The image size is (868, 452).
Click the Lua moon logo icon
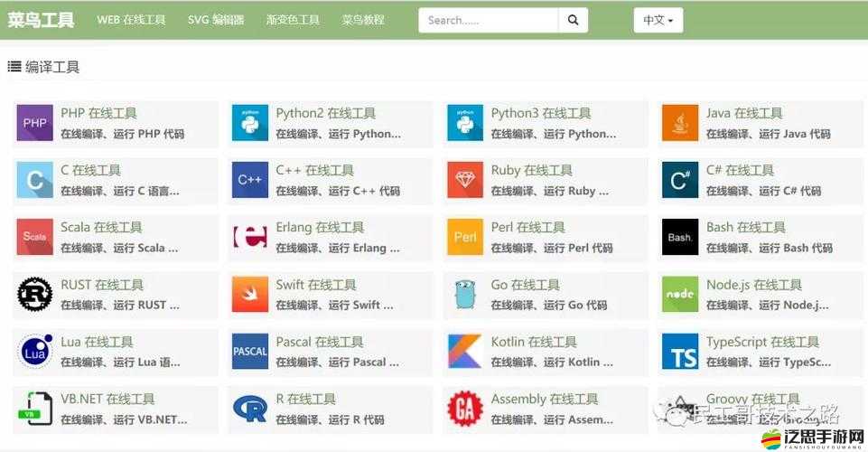[x=35, y=352]
